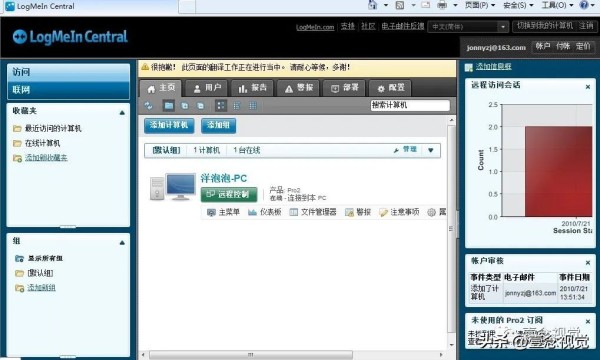Select 显示所有组 item

39,259
